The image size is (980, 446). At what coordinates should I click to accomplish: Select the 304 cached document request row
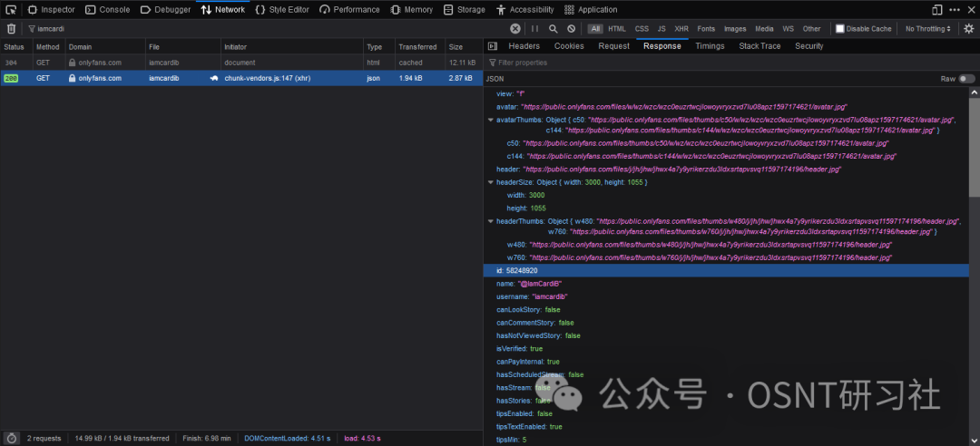[x=241, y=63]
